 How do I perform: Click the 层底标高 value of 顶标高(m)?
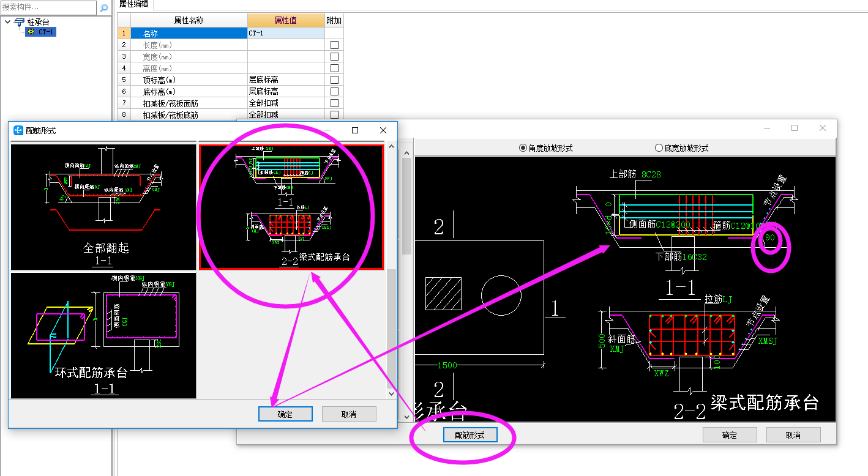point(286,80)
